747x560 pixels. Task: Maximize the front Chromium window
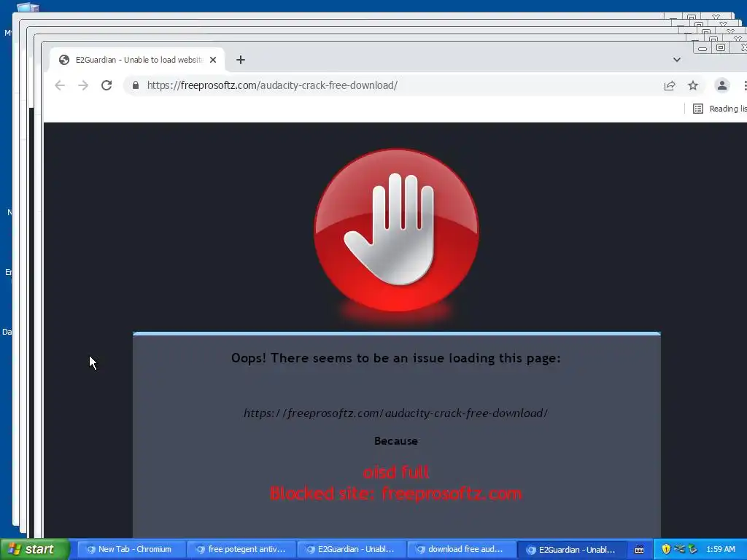click(x=721, y=47)
